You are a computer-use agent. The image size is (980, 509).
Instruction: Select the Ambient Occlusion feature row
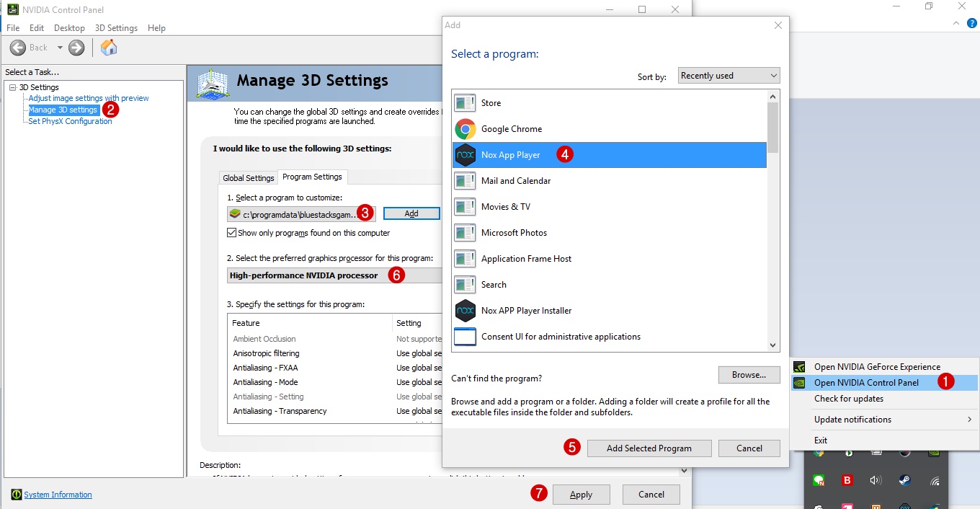tap(335, 339)
